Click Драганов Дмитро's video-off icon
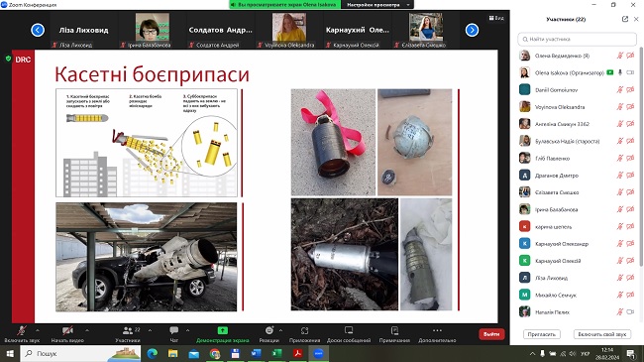Viewport: 644px width, 362px height. point(630,176)
